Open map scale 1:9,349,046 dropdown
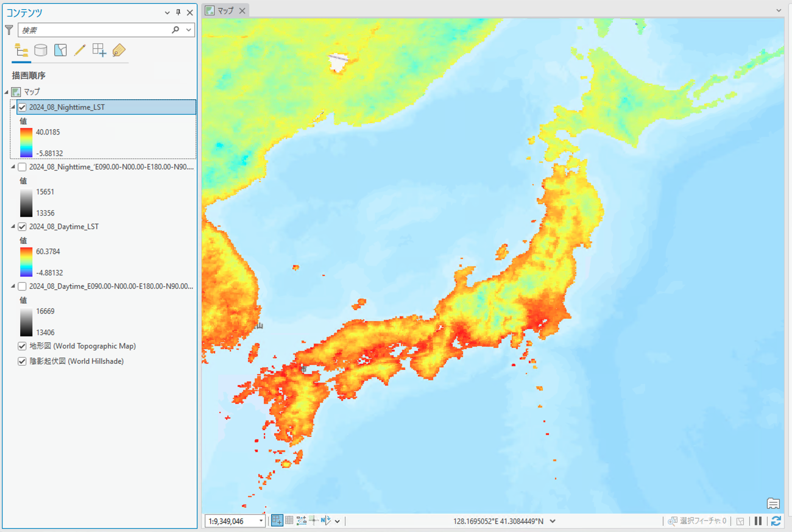The height and width of the screenshot is (532, 792). click(261, 521)
